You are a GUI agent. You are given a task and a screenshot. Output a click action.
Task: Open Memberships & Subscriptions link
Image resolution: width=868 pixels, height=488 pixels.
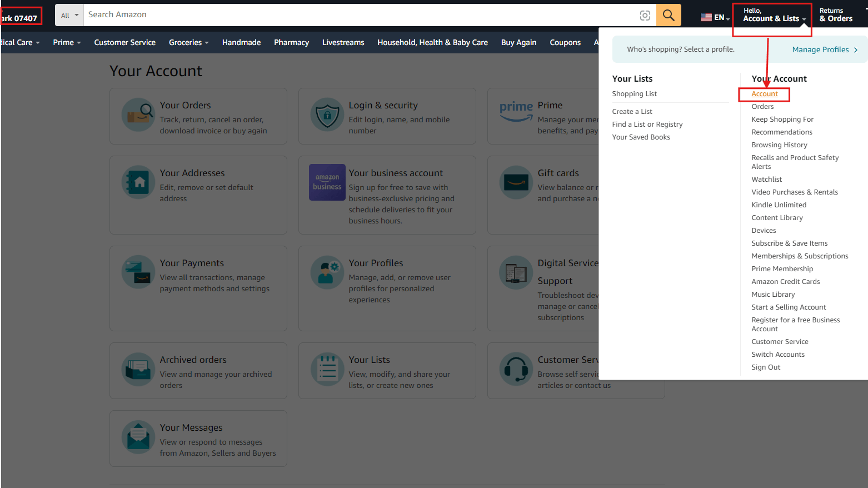pos(800,256)
